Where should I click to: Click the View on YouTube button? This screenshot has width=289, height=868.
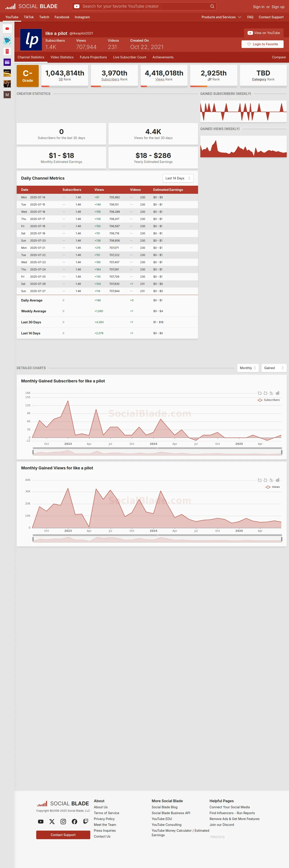[x=264, y=33]
